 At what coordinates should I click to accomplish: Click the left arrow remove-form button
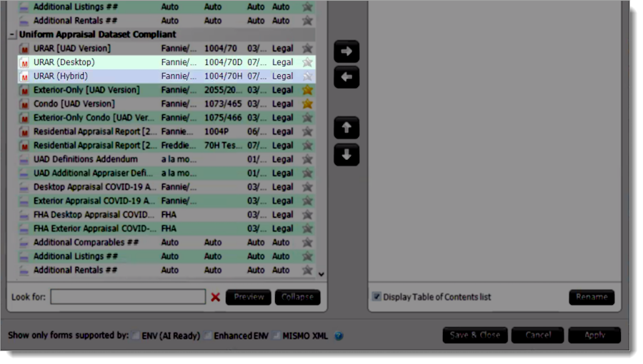tap(347, 77)
